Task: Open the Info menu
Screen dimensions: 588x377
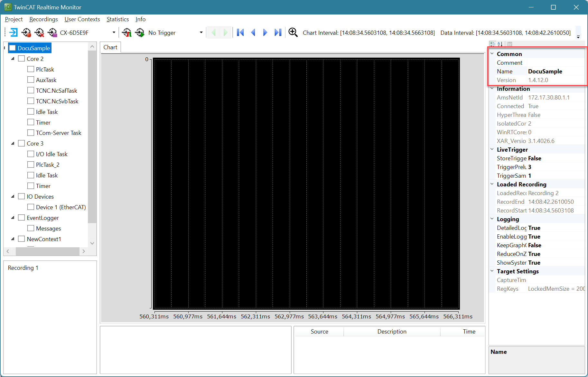Action: click(140, 19)
